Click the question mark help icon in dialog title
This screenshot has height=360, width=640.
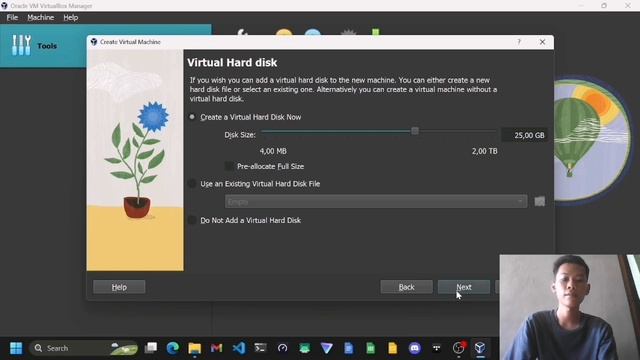click(519, 42)
